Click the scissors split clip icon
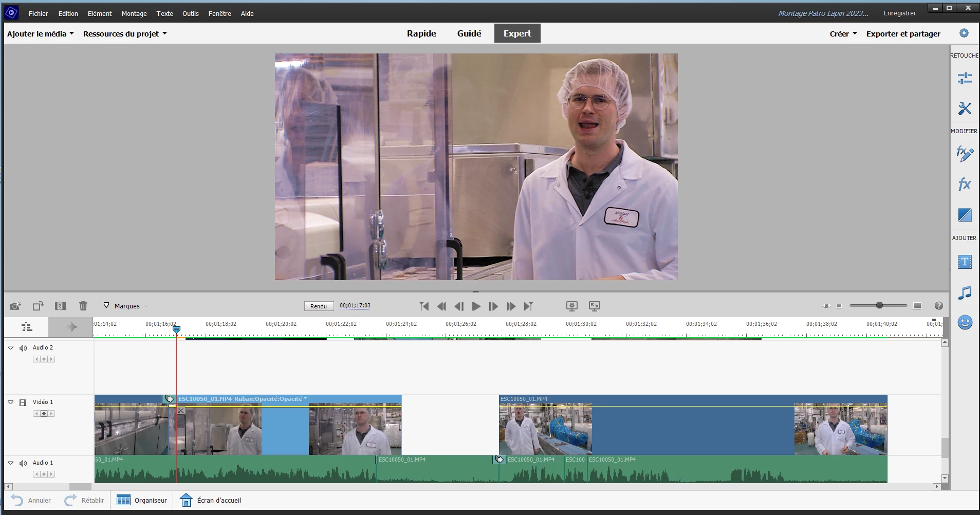This screenshot has height=515, width=980. (x=180, y=411)
